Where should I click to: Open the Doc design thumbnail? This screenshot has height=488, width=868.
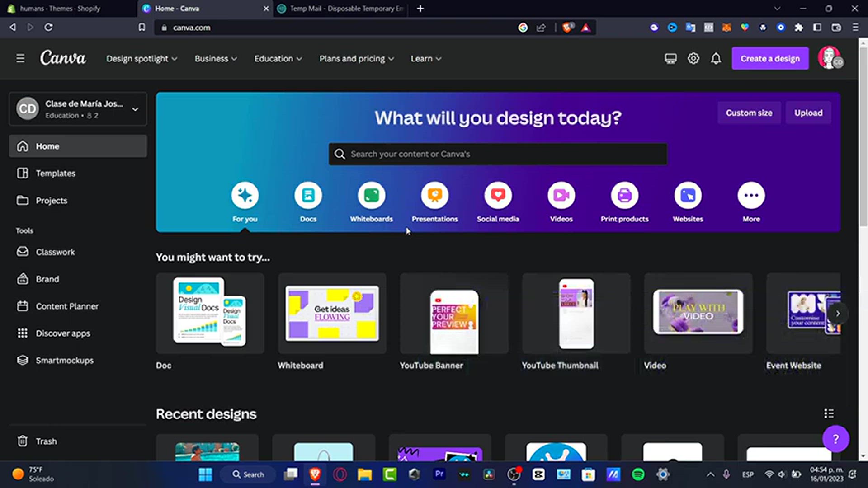coord(210,313)
